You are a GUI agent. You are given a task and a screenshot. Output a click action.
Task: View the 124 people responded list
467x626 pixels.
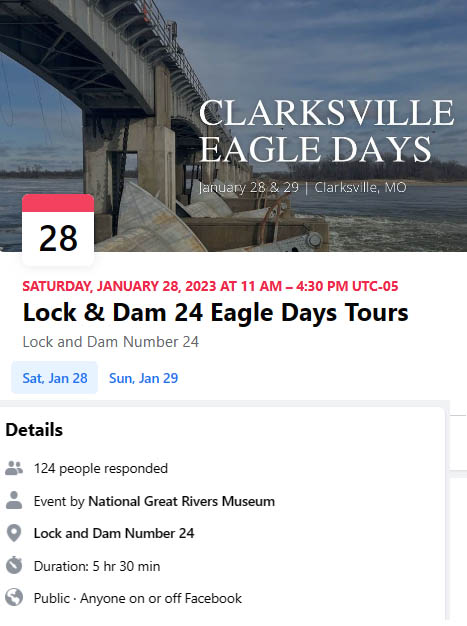pyautogui.click(x=101, y=468)
